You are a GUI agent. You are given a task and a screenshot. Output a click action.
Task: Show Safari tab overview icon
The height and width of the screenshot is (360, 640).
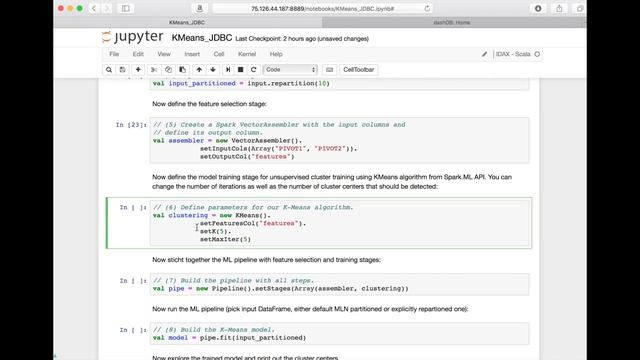pyautogui.click(x=580, y=8)
